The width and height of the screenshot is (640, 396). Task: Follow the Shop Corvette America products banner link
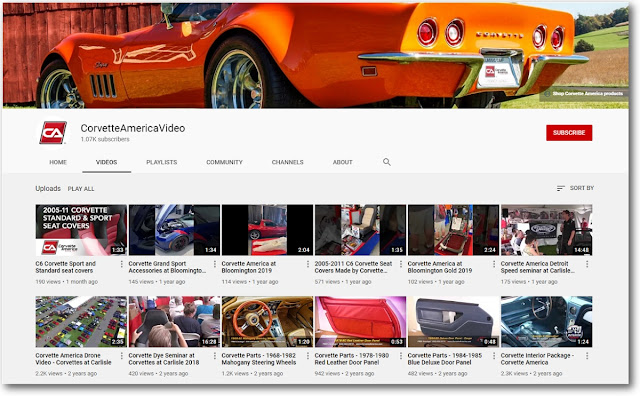[x=584, y=93]
